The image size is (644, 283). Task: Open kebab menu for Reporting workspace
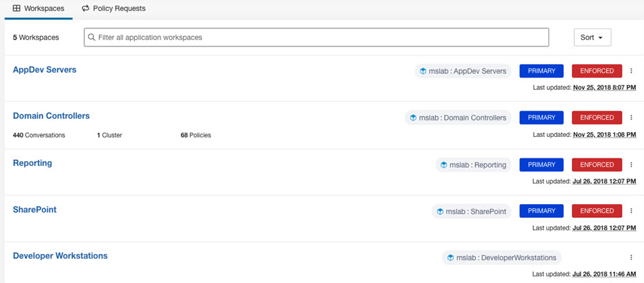click(632, 165)
